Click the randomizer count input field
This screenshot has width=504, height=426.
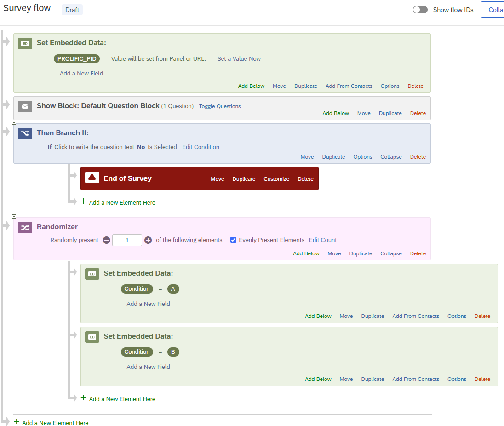tap(127, 240)
